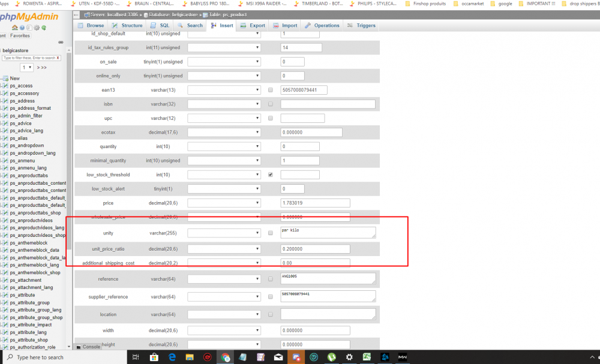This screenshot has width=600, height=364.
Task: Reload navigation panel with green refresh icon
Action: click(x=44, y=28)
